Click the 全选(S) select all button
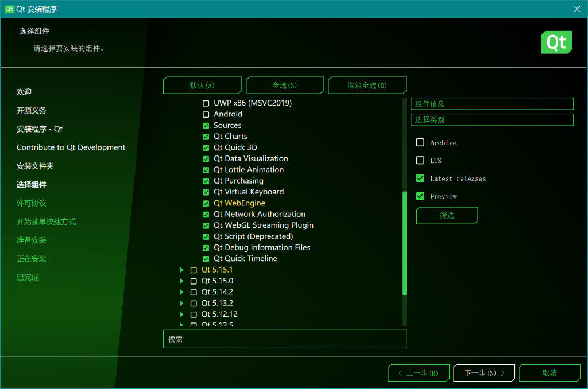This screenshot has height=389, width=588. (285, 85)
